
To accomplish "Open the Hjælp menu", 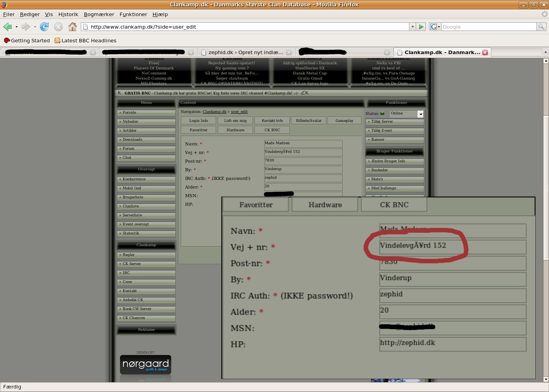I will [160, 14].
